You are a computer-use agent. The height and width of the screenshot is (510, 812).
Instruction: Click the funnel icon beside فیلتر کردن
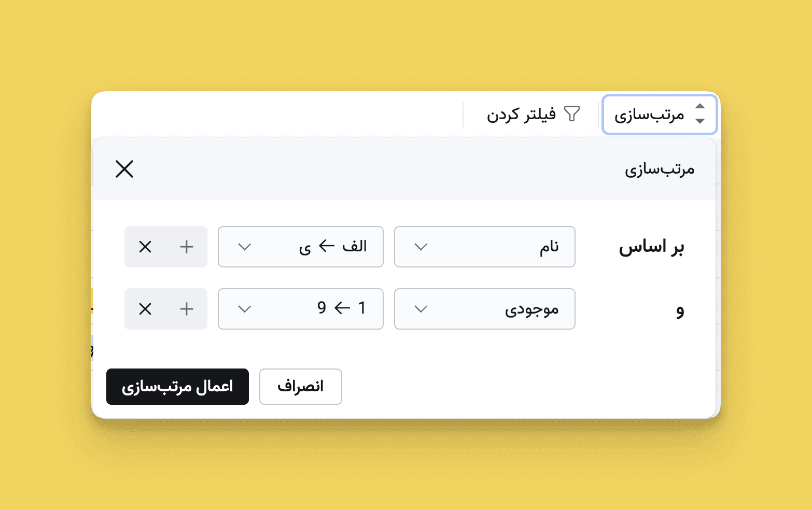[571, 114]
